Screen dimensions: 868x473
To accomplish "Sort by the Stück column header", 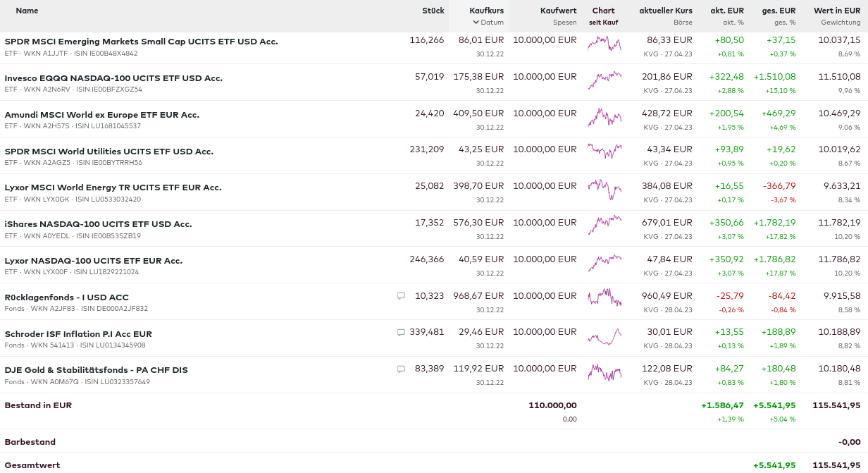I will click(x=433, y=11).
